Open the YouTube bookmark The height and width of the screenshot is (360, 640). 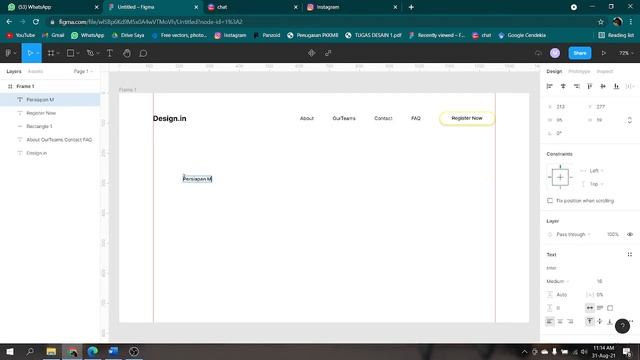coord(21,36)
